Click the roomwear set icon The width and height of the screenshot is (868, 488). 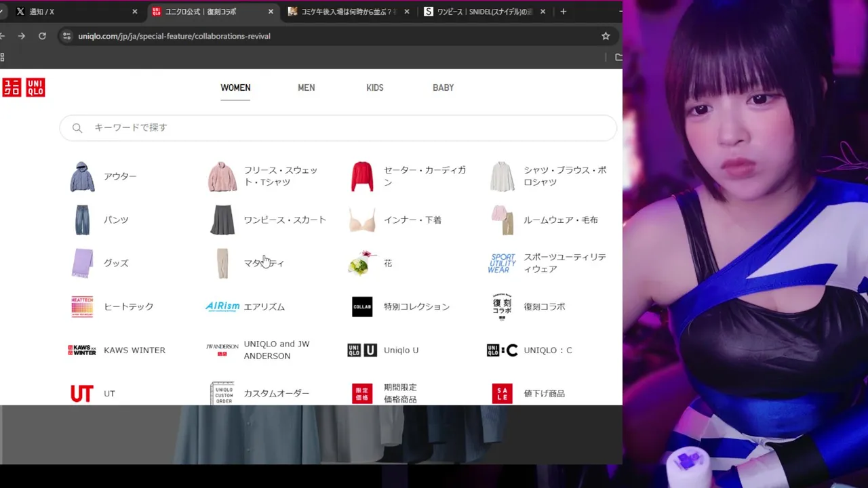(x=502, y=220)
